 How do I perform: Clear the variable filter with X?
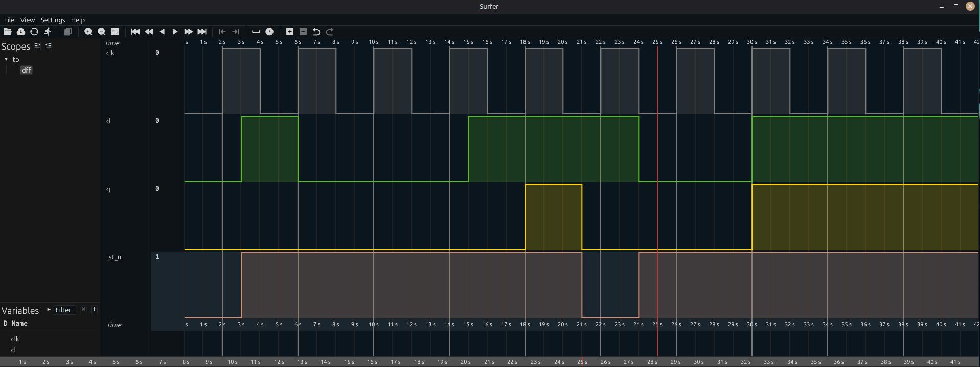pyautogui.click(x=83, y=309)
